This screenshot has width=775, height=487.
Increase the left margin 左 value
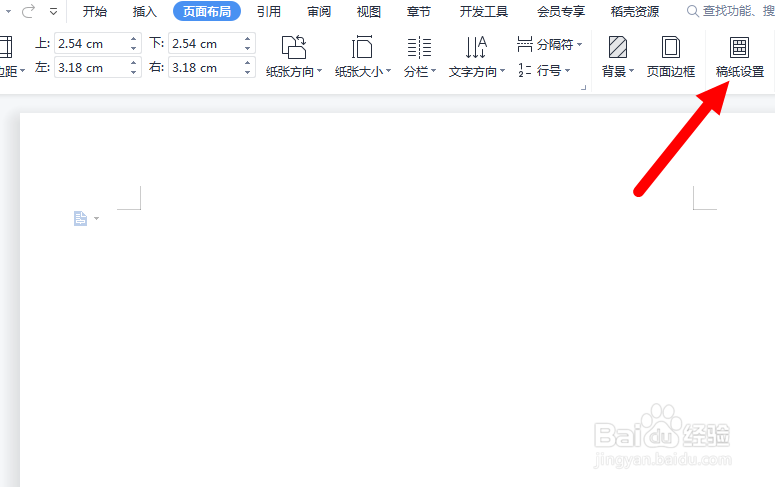pyautogui.click(x=133, y=62)
